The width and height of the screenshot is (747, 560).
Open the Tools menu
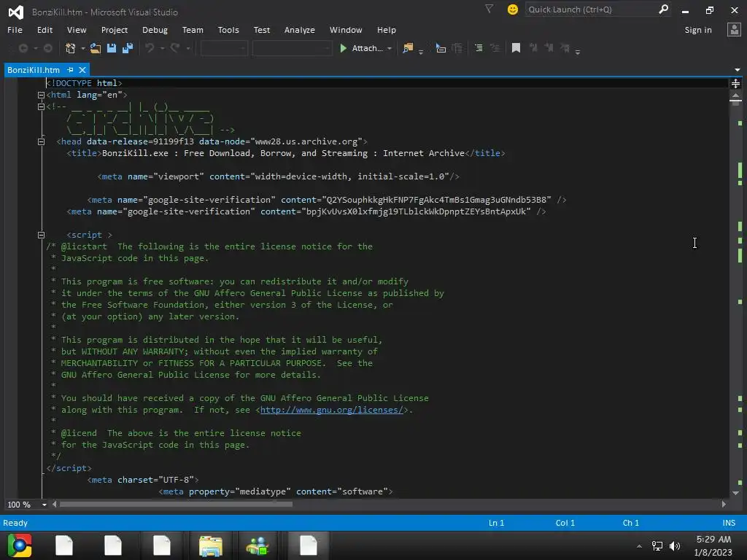228,29
